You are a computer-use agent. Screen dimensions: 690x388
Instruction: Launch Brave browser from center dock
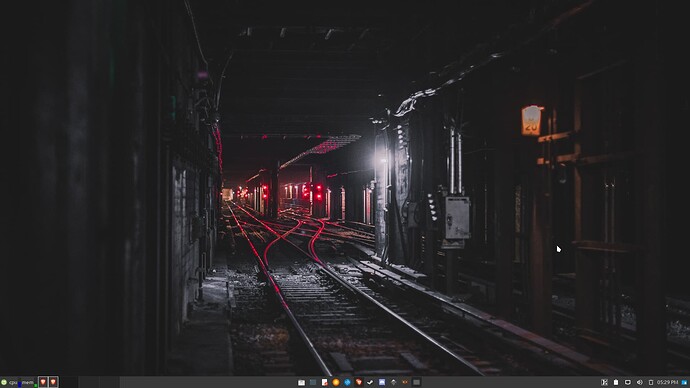tap(359, 382)
